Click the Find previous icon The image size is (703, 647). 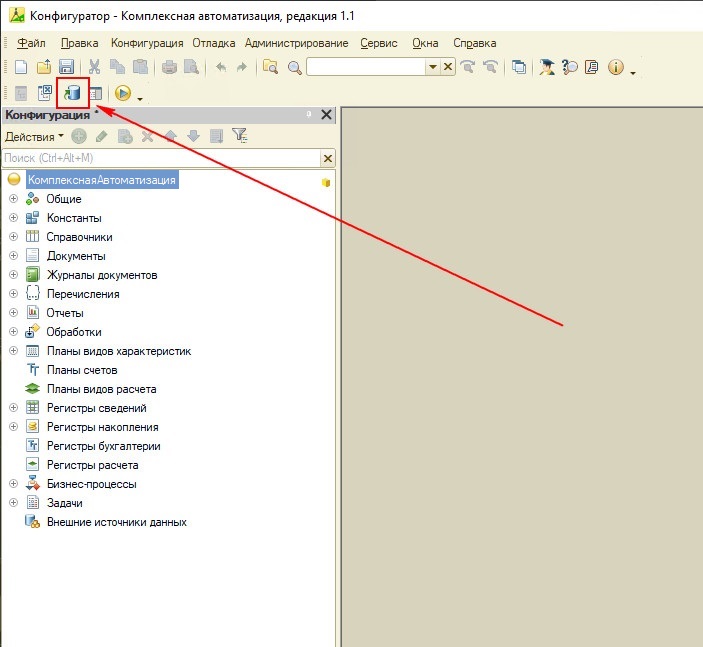[x=490, y=67]
